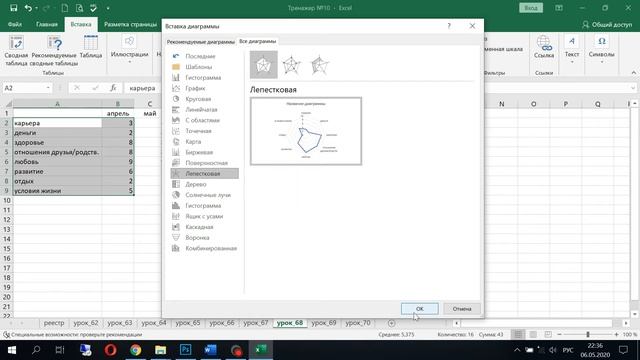Select cell containing здоровье
640x360 pixels.
point(57,142)
